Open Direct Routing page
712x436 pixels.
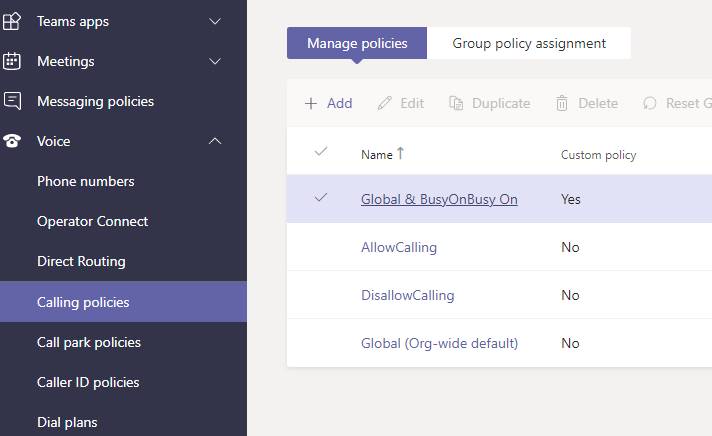(x=81, y=261)
